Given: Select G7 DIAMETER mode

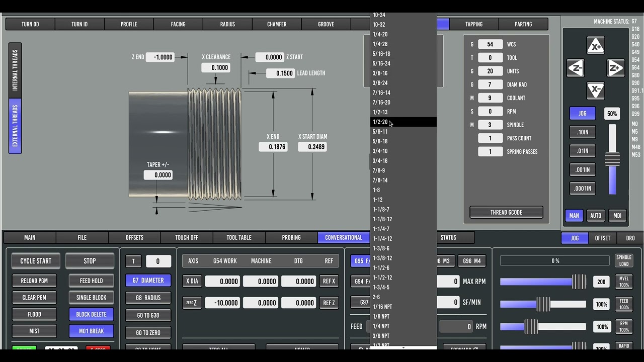Looking at the screenshot, I should point(148,281).
